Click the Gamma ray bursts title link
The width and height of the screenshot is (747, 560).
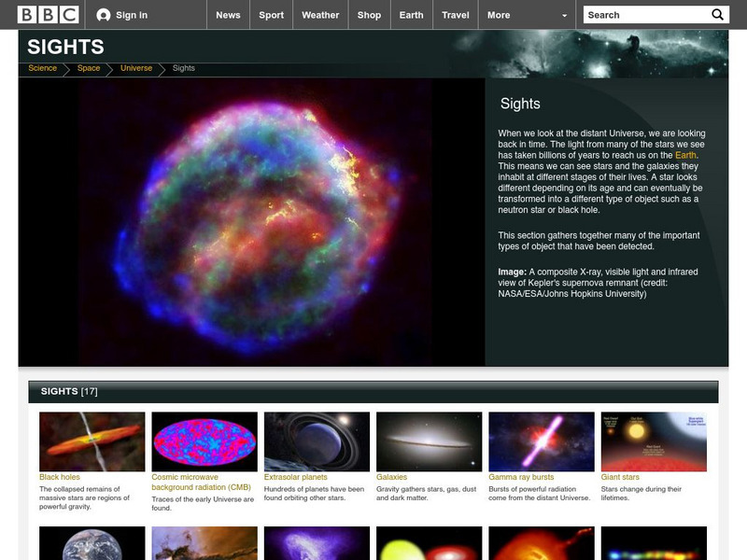pos(521,477)
